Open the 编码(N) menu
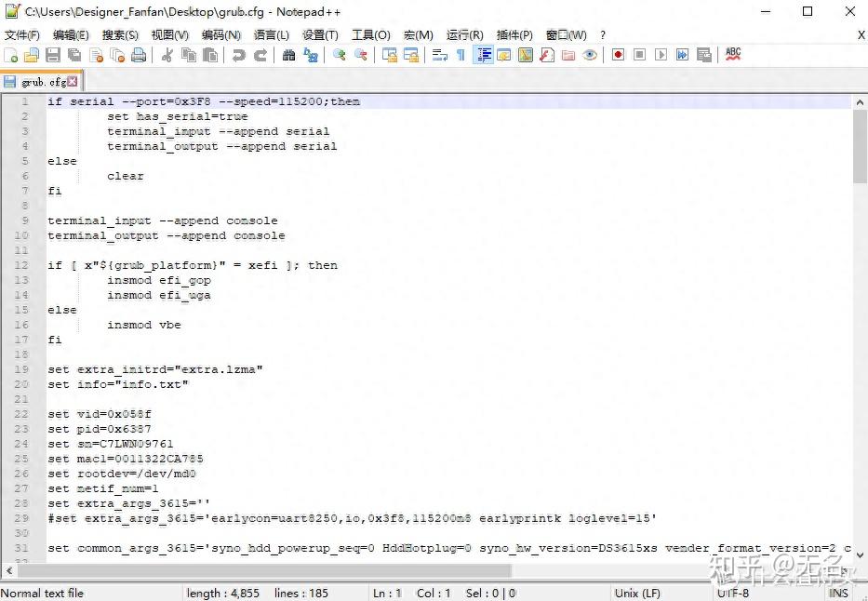Screen dimensions: 868x601 pos(220,34)
